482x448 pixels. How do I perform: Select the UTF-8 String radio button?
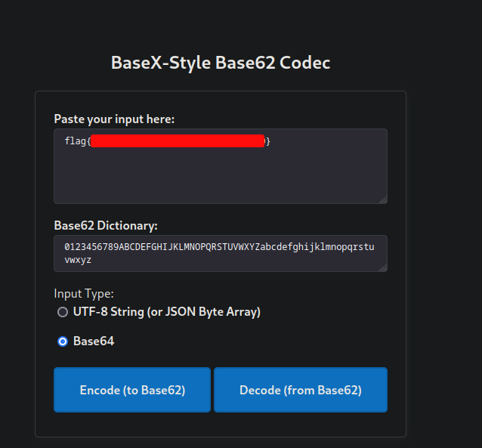coord(63,312)
